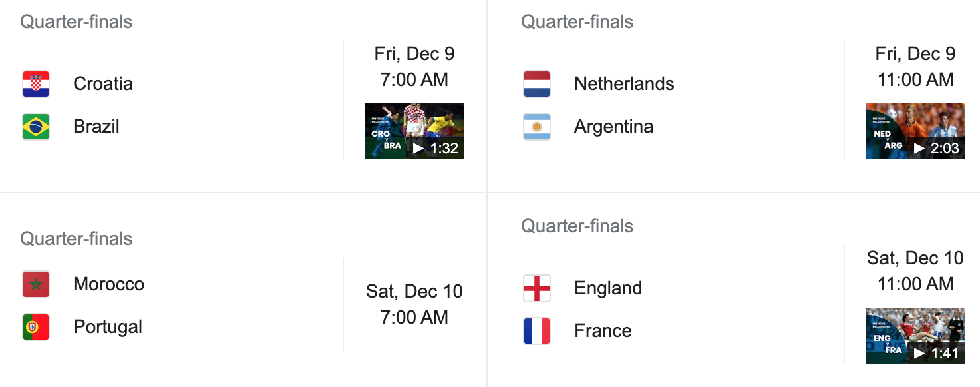Open the Sat, Dec 10 7:00 AM match time
980x387 pixels.
coord(414,304)
